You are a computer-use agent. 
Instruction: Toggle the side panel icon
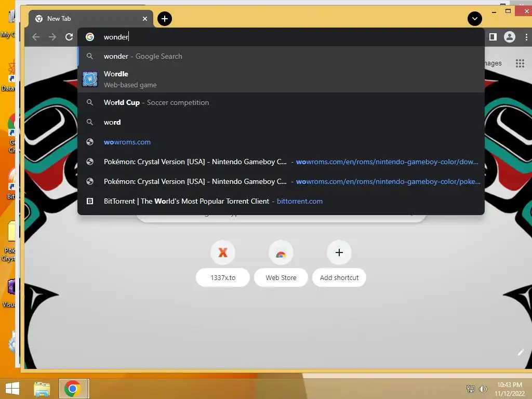point(493,37)
